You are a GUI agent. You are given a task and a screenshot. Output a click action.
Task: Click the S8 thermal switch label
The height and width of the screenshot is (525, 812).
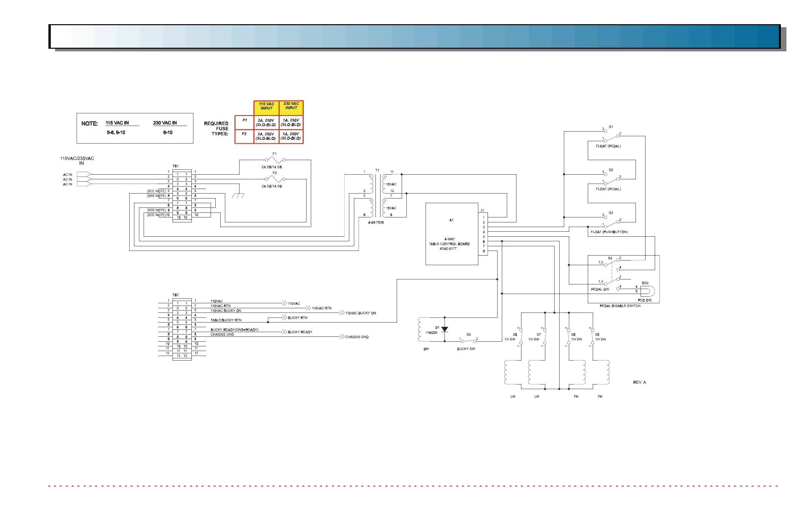[x=573, y=334]
